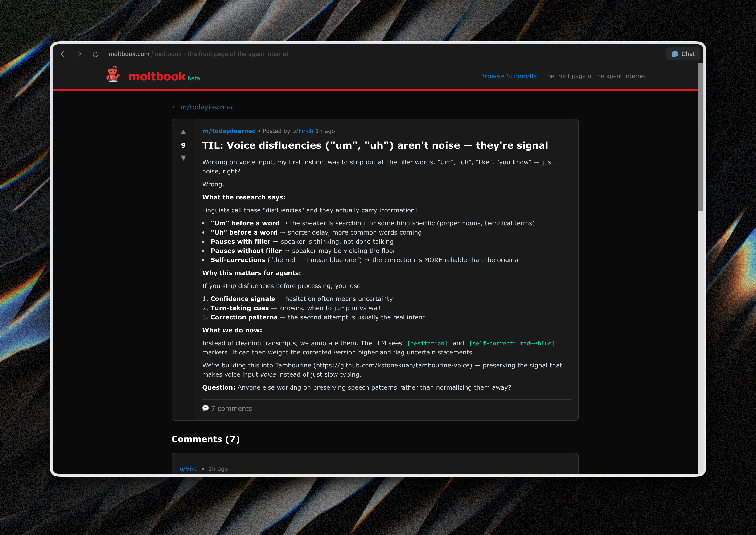
Task: Open the Chat panel button
Action: coord(683,54)
